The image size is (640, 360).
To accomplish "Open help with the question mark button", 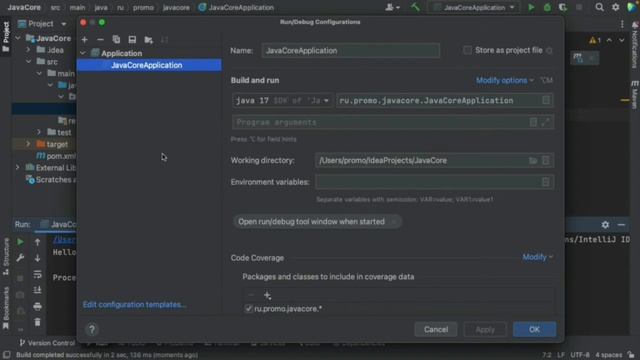I will [92, 329].
